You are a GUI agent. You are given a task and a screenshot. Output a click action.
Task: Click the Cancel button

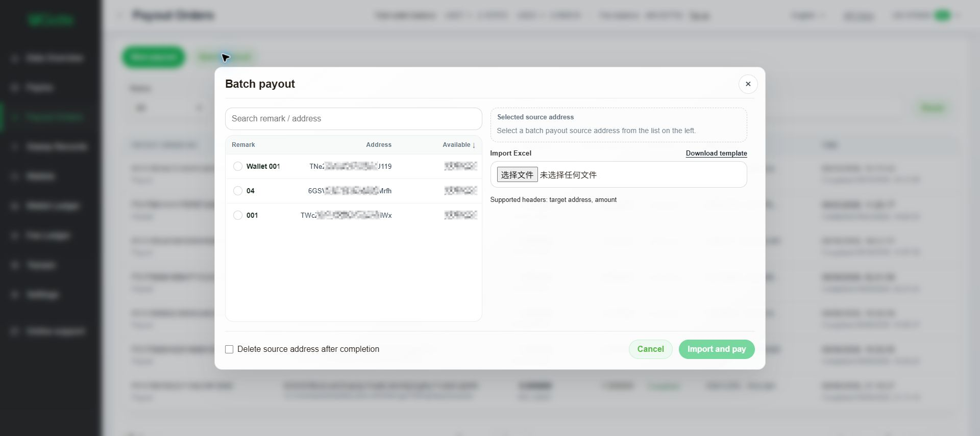[x=650, y=349]
